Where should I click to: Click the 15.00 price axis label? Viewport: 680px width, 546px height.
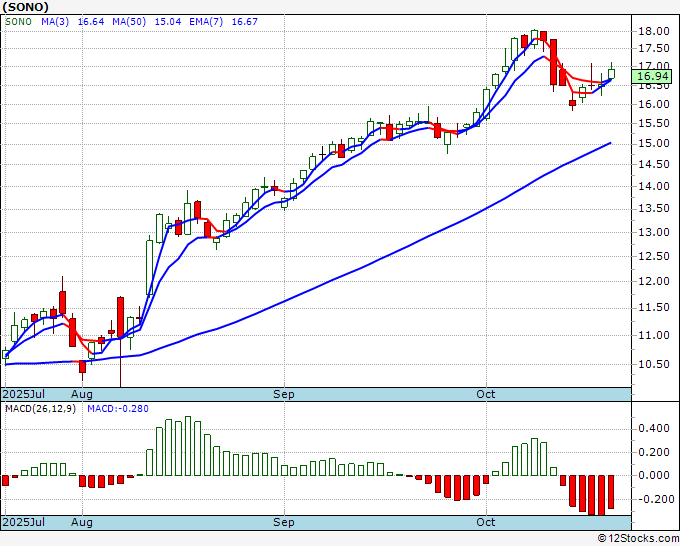(x=654, y=144)
